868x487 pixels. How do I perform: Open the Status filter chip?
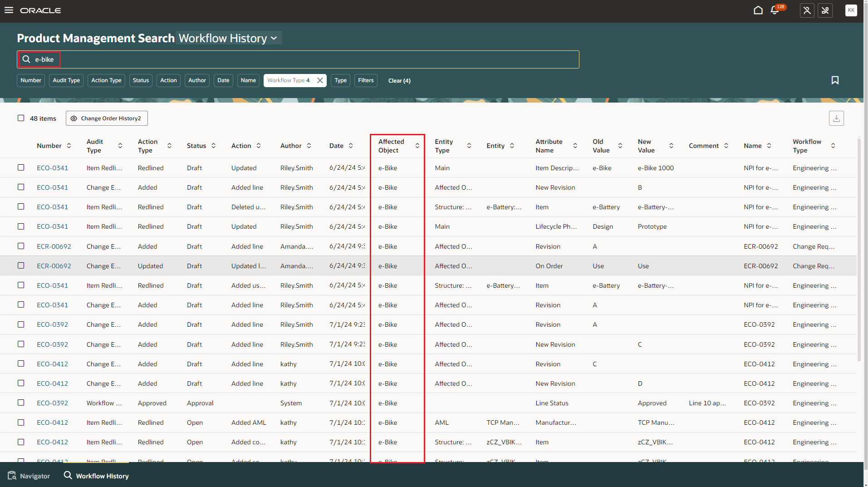point(141,80)
